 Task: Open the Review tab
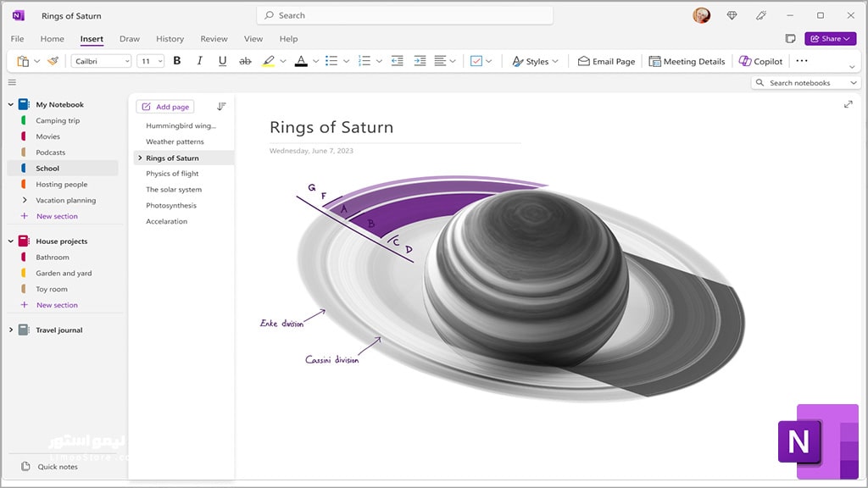[x=214, y=39]
